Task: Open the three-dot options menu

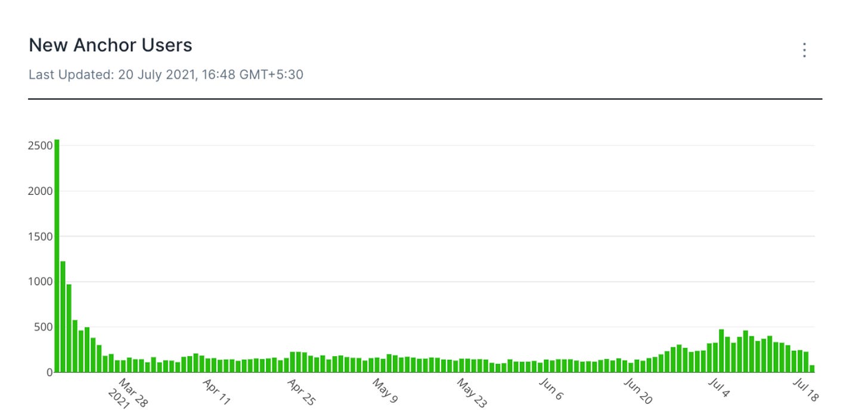Action: (x=804, y=50)
